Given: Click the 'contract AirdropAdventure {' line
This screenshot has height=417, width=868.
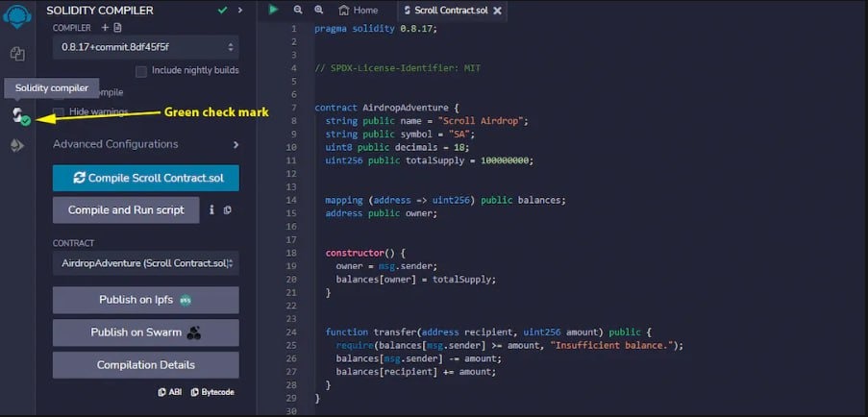Looking at the screenshot, I should pyautogui.click(x=387, y=108).
